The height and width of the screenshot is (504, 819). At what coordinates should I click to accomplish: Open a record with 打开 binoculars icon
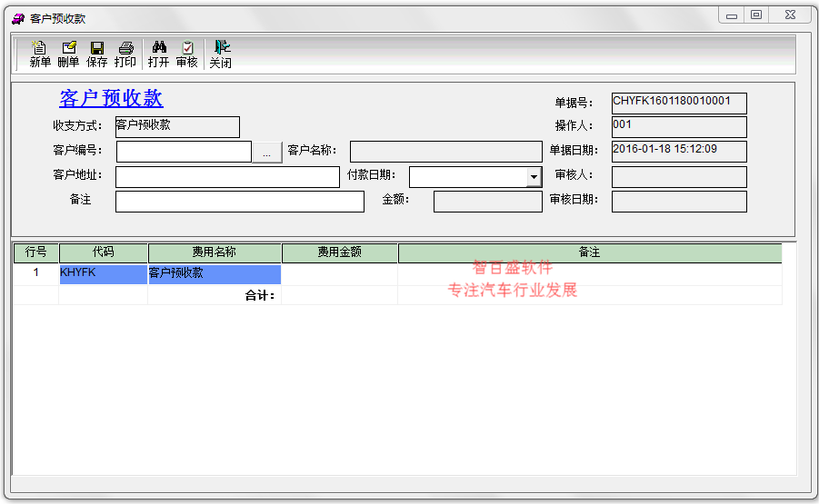click(x=159, y=54)
